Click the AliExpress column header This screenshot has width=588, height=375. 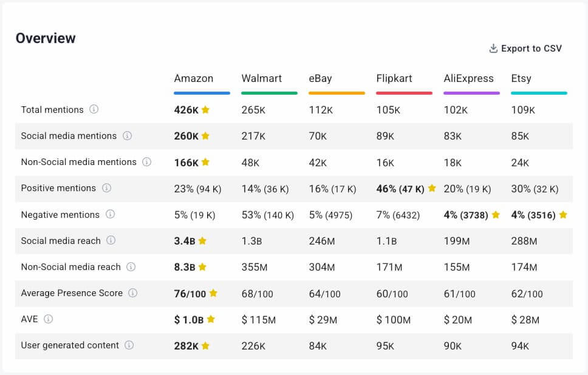click(x=468, y=78)
